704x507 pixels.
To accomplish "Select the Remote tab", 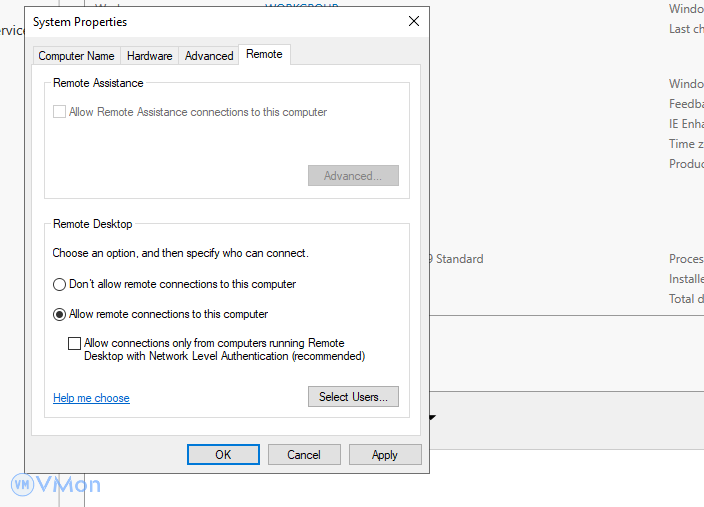I will (264, 55).
